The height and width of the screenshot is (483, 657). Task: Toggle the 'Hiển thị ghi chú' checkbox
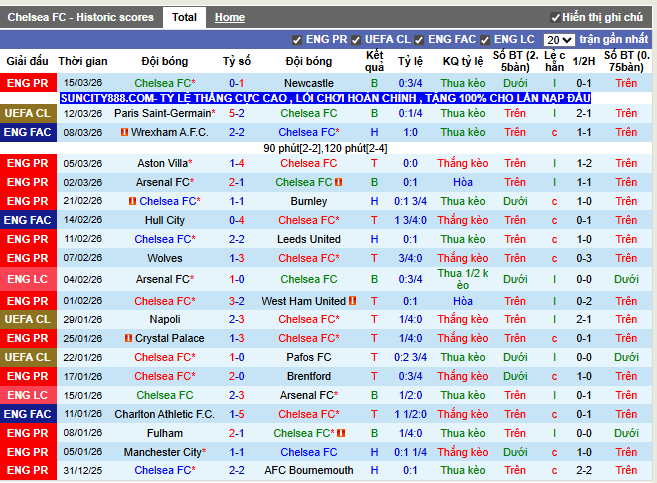point(556,17)
